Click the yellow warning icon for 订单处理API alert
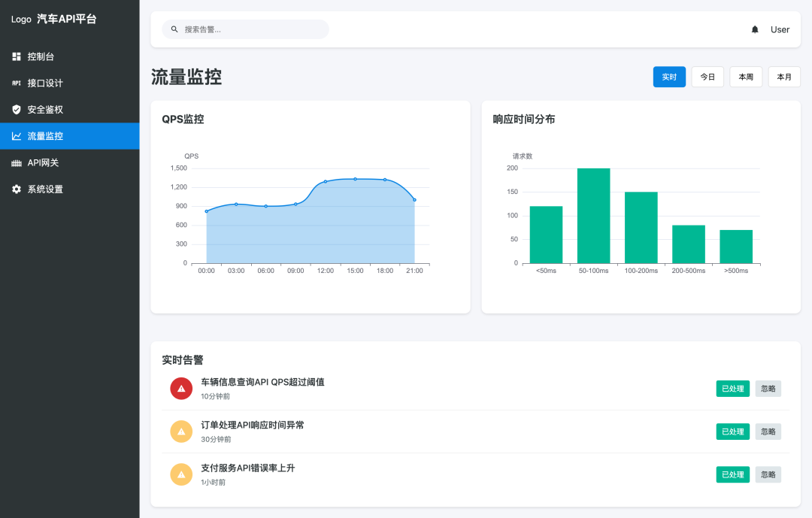The image size is (812, 518). pyautogui.click(x=181, y=432)
